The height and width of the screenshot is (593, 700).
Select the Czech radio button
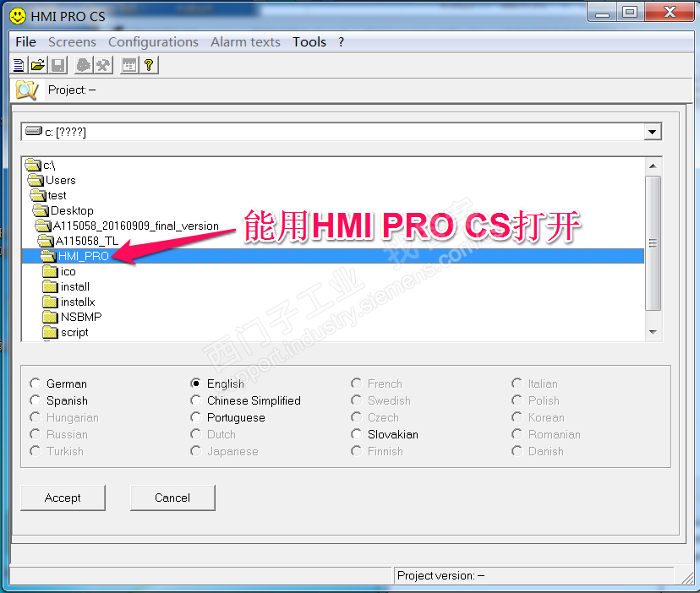pyautogui.click(x=356, y=417)
